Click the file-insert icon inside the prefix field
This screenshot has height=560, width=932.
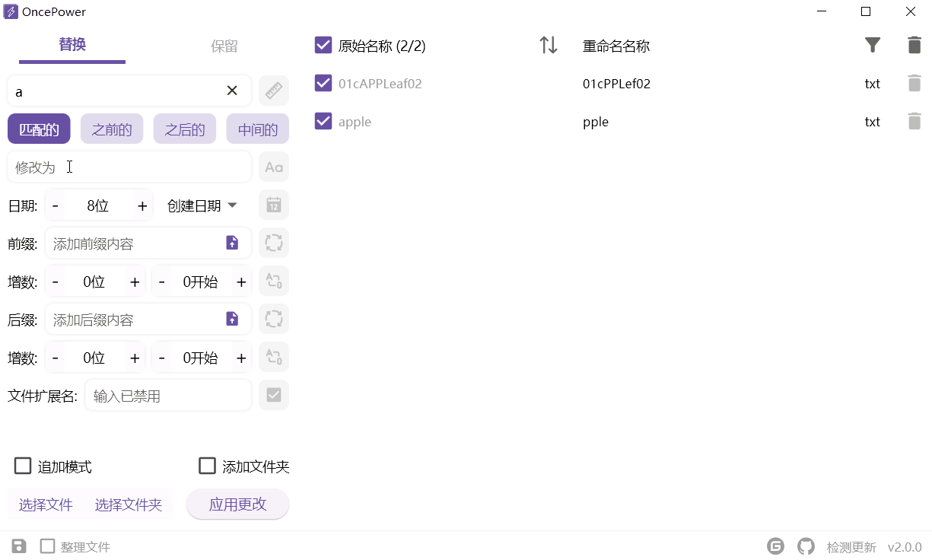(232, 243)
